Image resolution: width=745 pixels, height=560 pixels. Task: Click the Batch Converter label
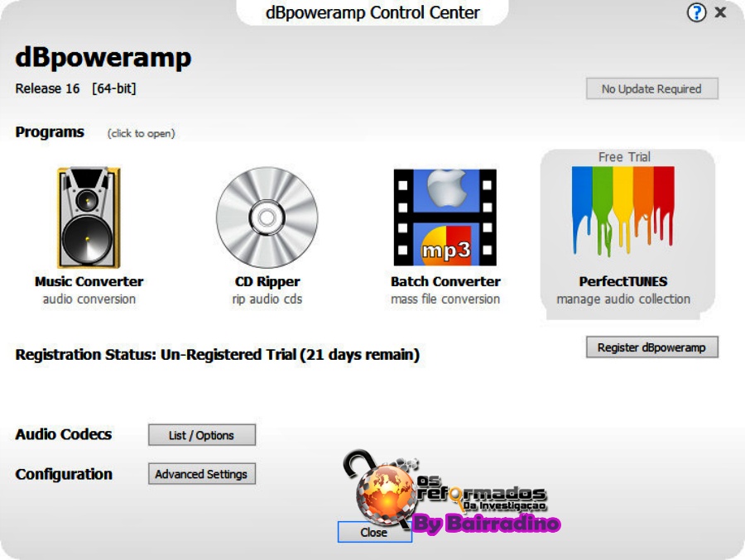click(x=445, y=282)
